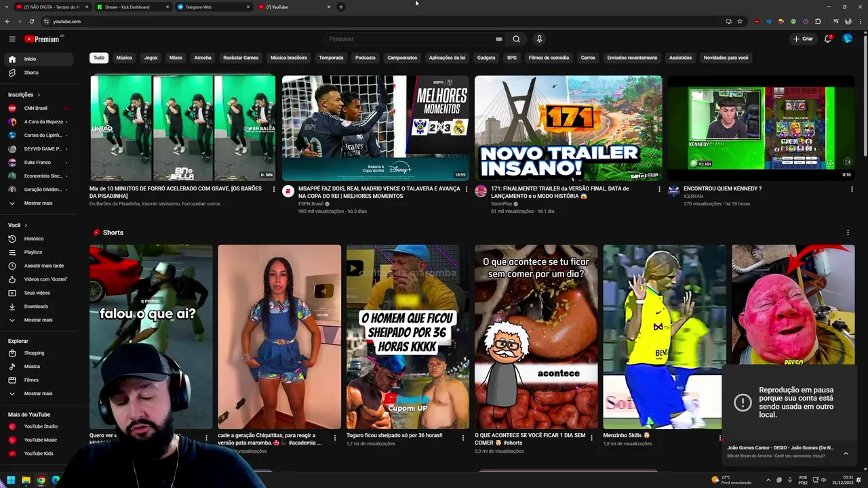
Task: Open the Shorts shelf options menu
Action: tap(848, 232)
